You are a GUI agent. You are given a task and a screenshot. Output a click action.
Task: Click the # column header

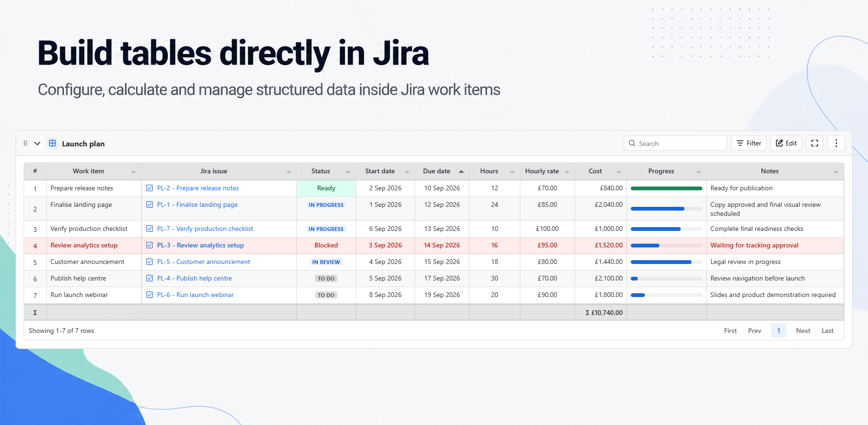coord(35,171)
